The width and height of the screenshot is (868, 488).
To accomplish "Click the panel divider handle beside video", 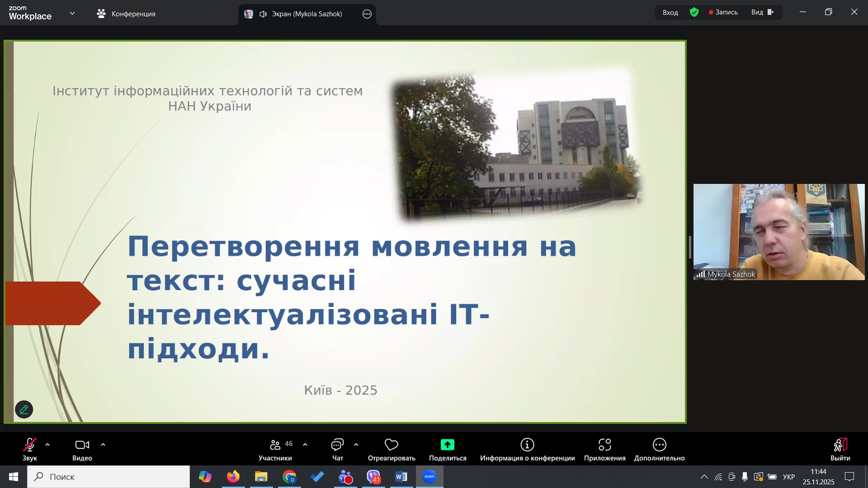I will (x=690, y=247).
